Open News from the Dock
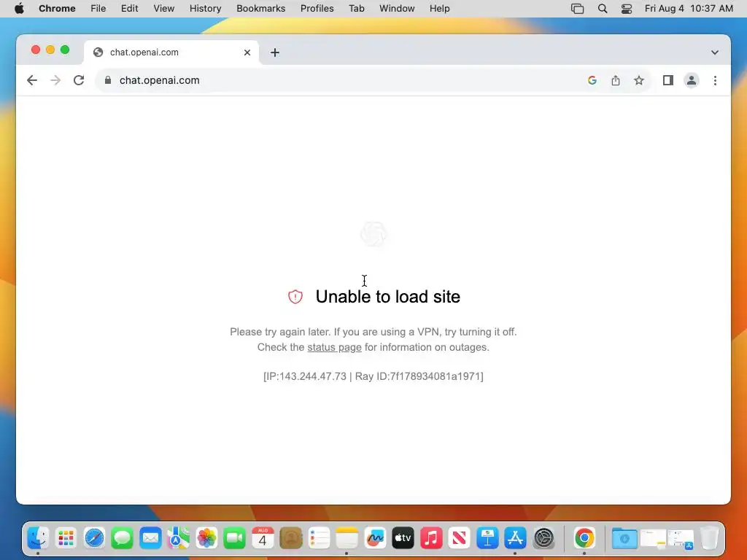The image size is (747, 560). pos(460,538)
